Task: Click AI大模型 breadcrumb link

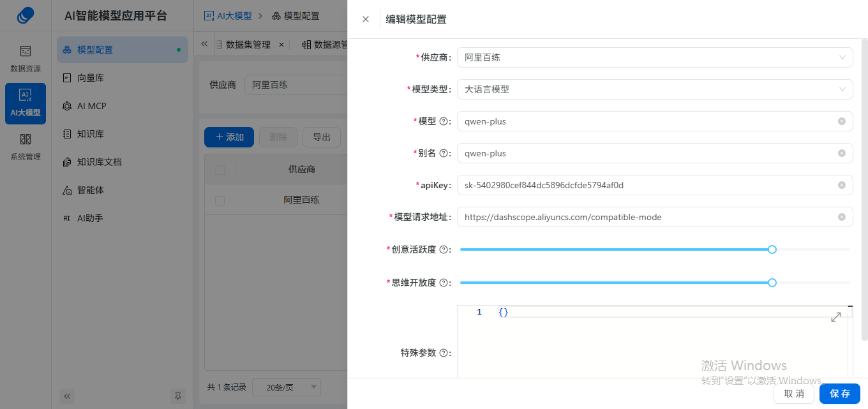Action: (228, 16)
